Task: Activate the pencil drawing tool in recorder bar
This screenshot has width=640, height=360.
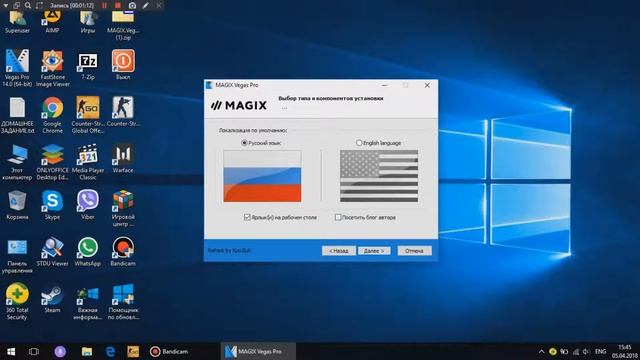Action: pyautogui.click(x=146, y=5)
